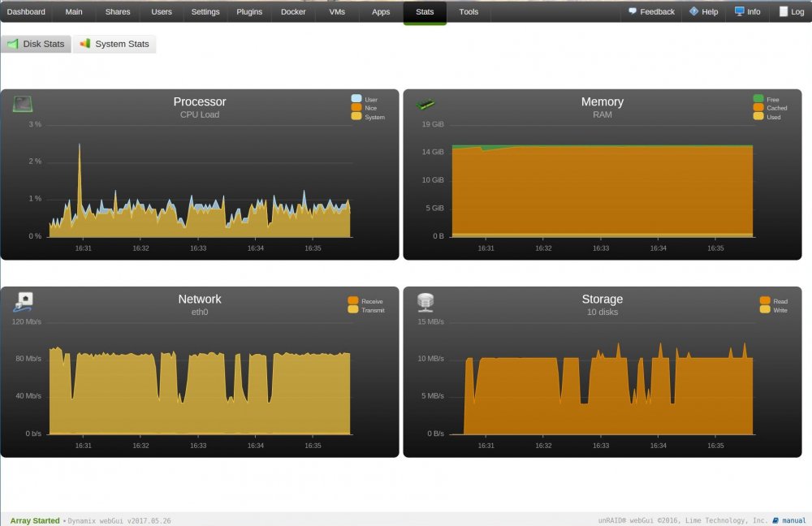Screen dimensions: 812x526
Task: Open the Shares tab
Action: (x=118, y=11)
